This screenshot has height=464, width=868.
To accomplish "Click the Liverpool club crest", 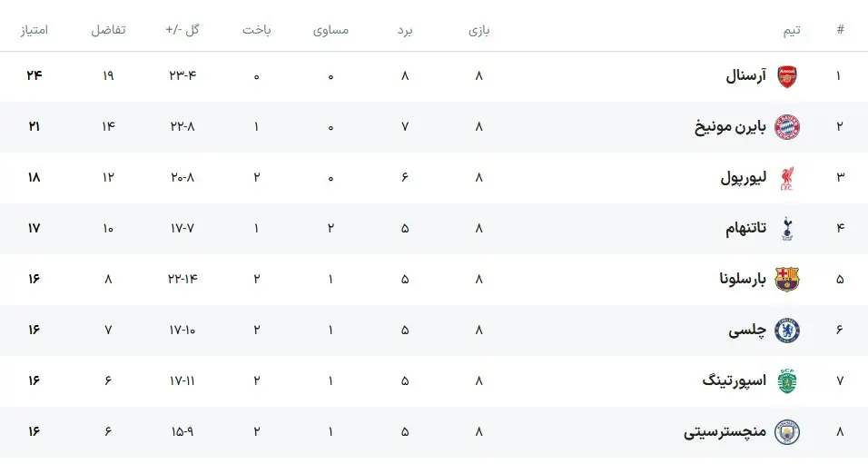I will 787,178.
